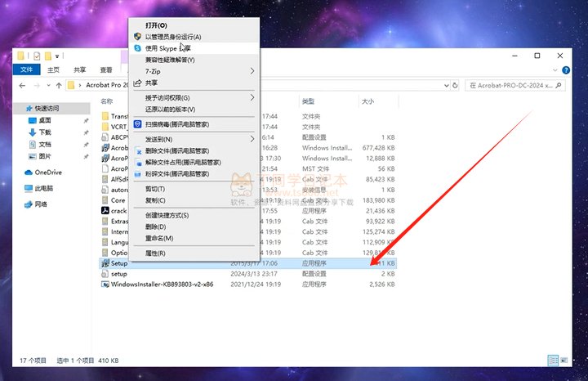The height and width of the screenshot is (381, 588).
Task: Click the Properties quick access toolbar icon
Action: [37, 56]
